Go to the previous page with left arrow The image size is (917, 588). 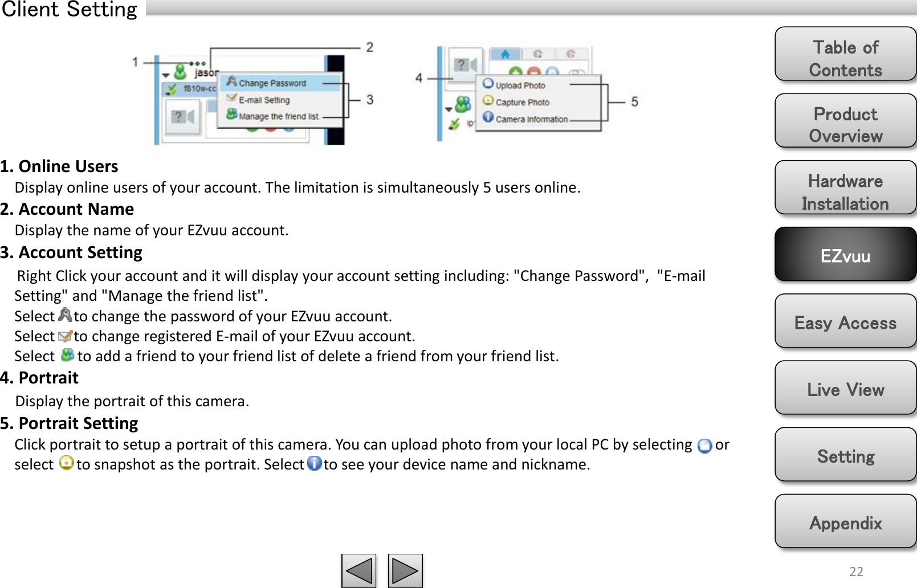(x=359, y=570)
